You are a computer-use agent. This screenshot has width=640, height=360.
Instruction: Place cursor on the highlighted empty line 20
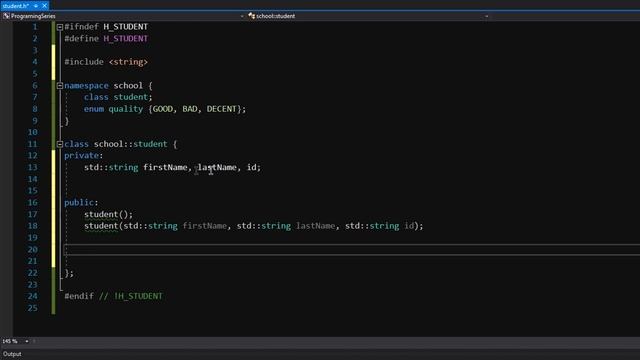point(351,249)
